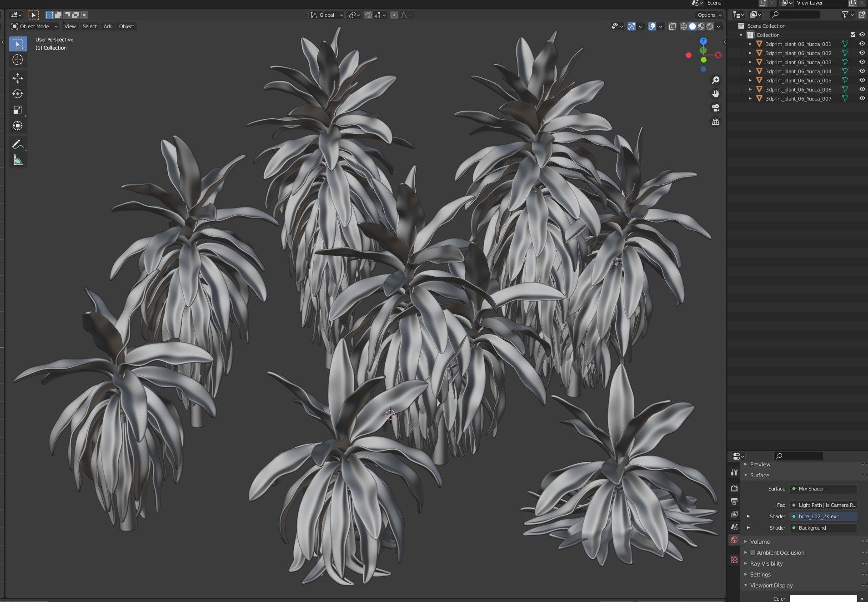Viewport: 868px width, 602px height.
Task: Open the World properties tab
Action: pyautogui.click(x=734, y=540)
